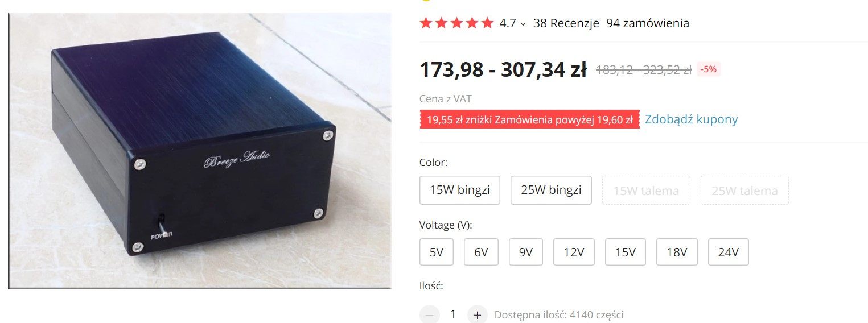This screenshot has width=868, height=323.
Task: Pick the 5V voltage option
Action: (437, 252)
